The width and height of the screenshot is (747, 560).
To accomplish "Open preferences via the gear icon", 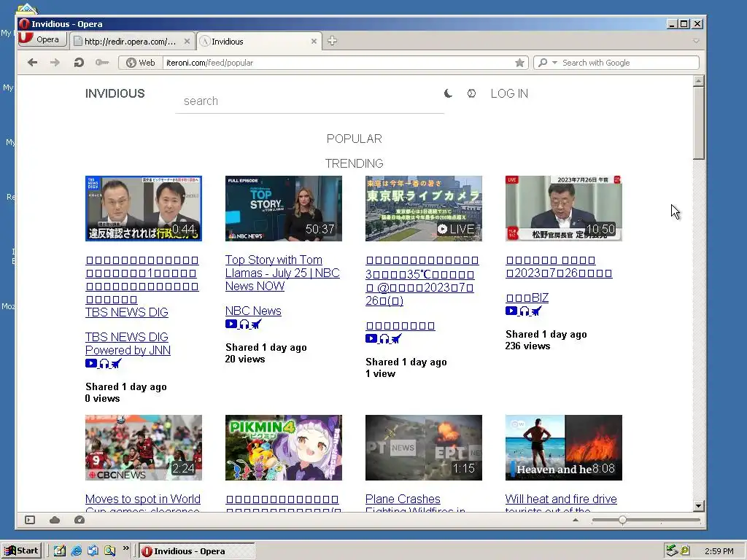I will [471, 93].
